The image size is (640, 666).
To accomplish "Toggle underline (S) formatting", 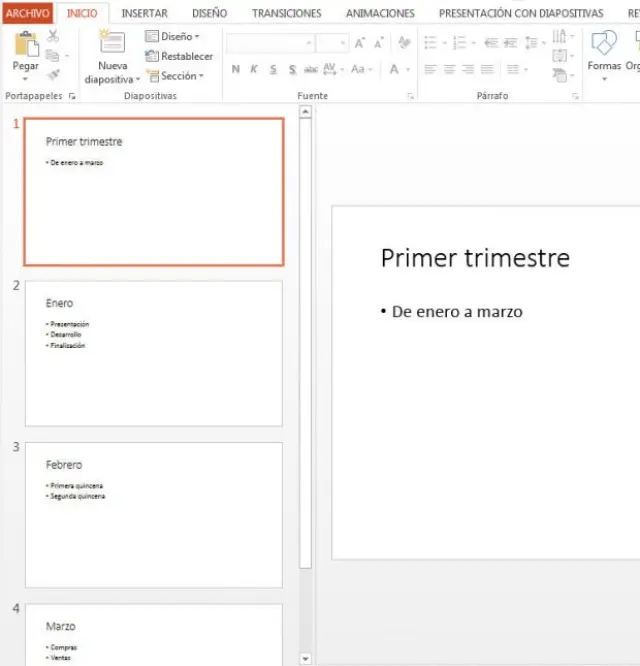I will click(273, 69).
